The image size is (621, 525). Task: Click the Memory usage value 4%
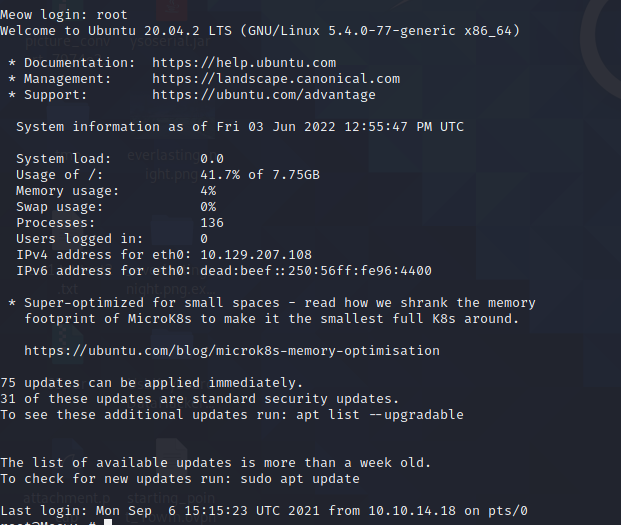pos(208,191)
